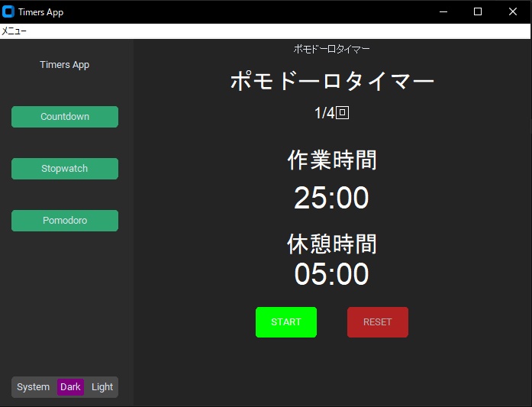Open the Countdown timer page
This screenshot has width=532, height=407.
point(65,117)
